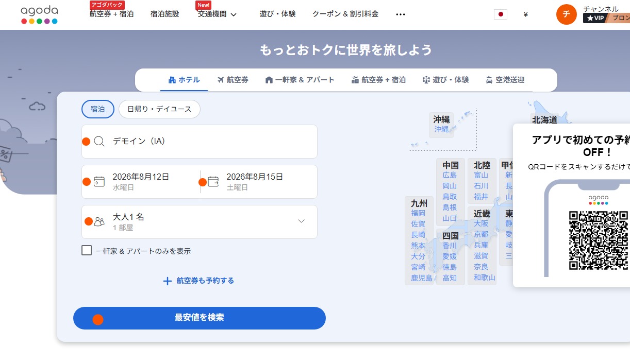This screenshot has height=364, width=630.
Task: Click the check-in calendar icon
Action: (x=100, y=182)
